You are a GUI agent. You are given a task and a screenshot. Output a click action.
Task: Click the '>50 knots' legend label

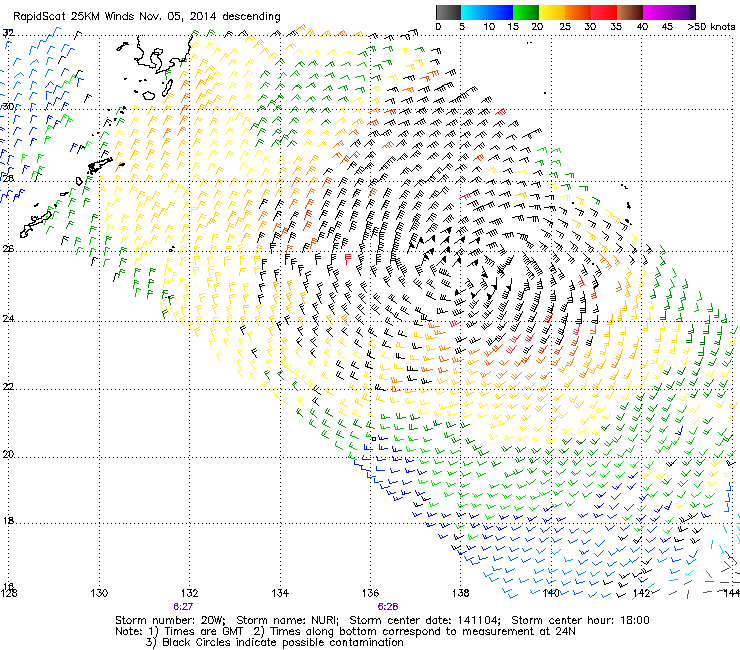coord(711,27)
